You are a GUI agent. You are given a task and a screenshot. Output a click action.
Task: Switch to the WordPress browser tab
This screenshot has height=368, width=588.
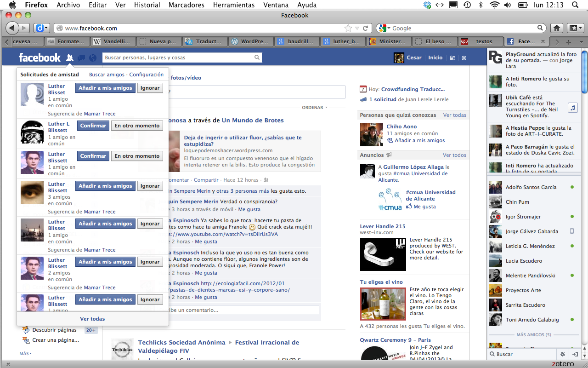coord(249,41)
